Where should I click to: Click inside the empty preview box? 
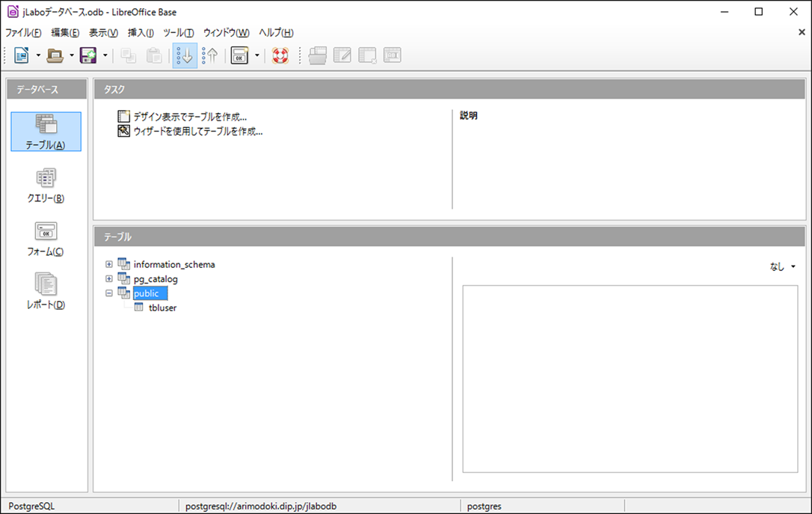click(630, 379)
